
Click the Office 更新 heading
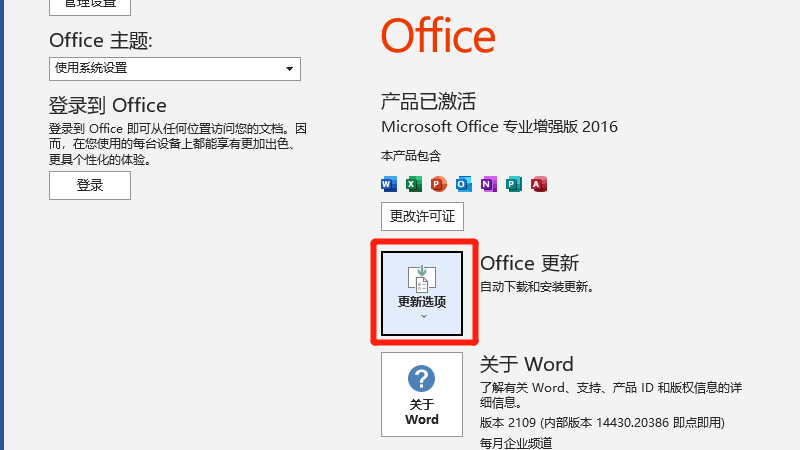click(529, 263)
